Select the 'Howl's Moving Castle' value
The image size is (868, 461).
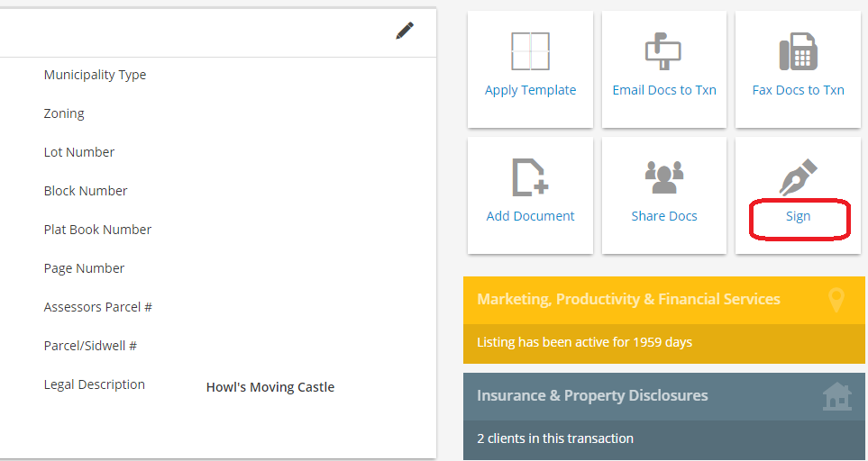pyautogui.click(x=270, y=387)
